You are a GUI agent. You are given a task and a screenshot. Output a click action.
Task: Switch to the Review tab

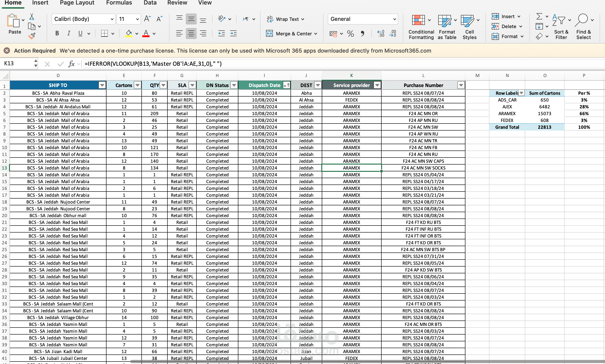[177, 3]
